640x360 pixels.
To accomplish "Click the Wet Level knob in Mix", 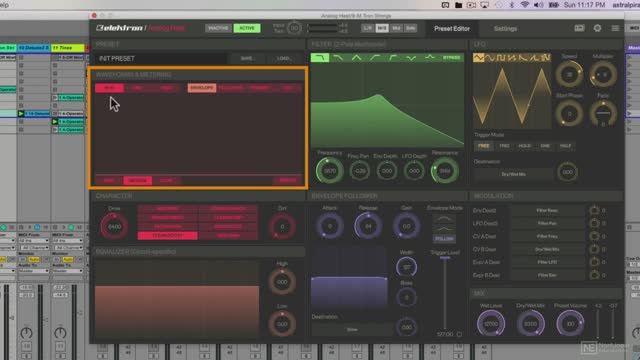I will click(491, 323).
